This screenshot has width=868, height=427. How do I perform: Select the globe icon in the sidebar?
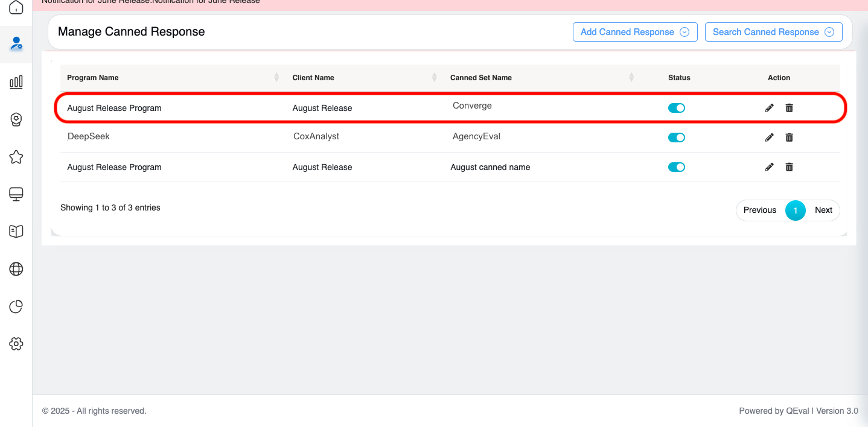click(16, 269)
